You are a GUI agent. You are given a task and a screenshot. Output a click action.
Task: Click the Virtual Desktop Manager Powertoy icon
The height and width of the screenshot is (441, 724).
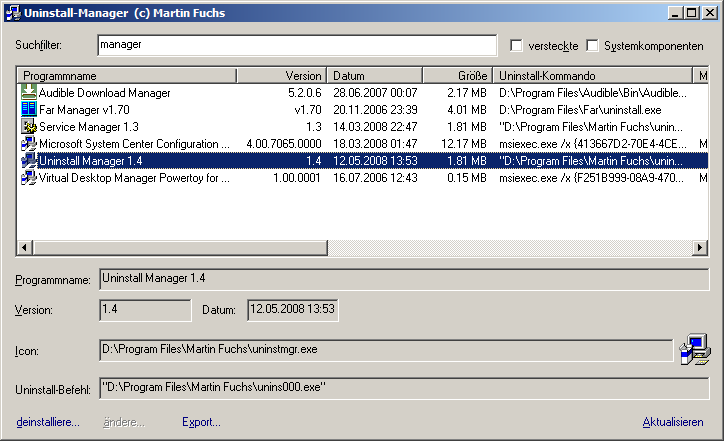point(29,177)
